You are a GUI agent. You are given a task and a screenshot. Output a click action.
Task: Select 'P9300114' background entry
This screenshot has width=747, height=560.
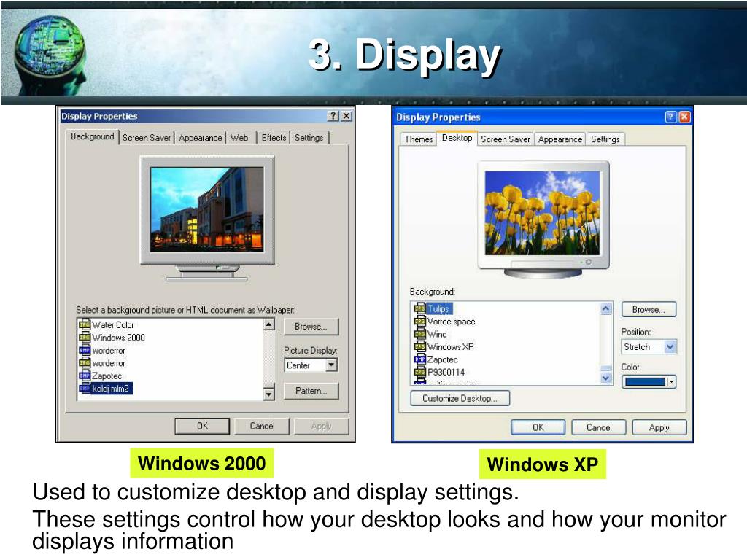pos(446,373)
